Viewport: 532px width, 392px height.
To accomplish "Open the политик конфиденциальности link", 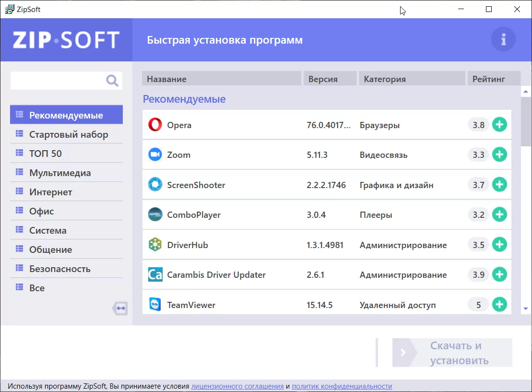I will pyautogui.click(x=342, y=386).
